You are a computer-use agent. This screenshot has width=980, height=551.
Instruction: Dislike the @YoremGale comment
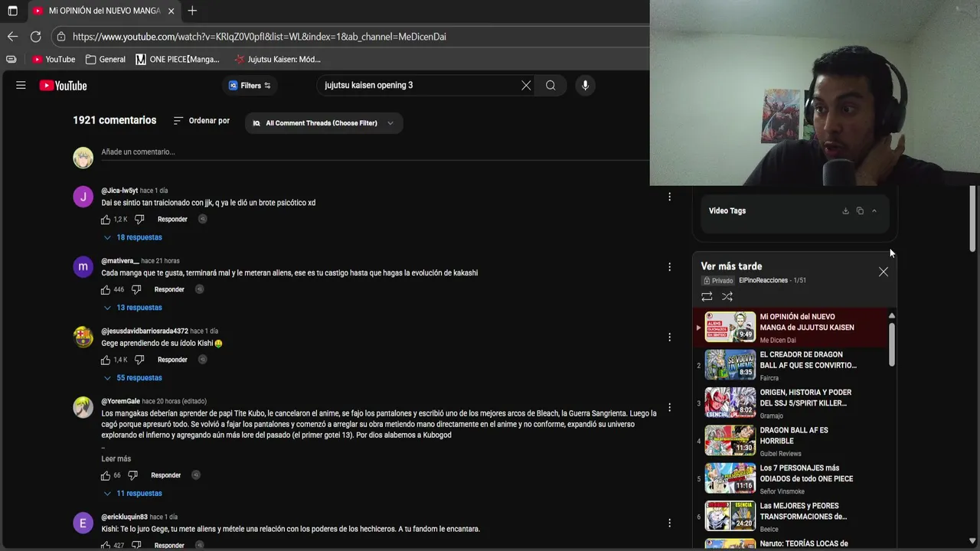tap(132, 475)
